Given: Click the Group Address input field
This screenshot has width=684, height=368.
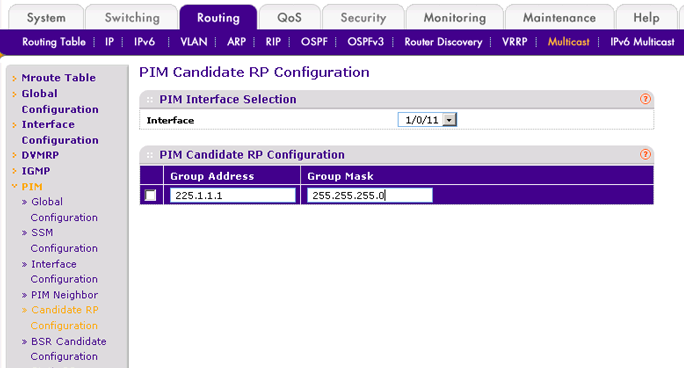Looking at the screenshot, I should pyautogui.click(x=233, y=195).
